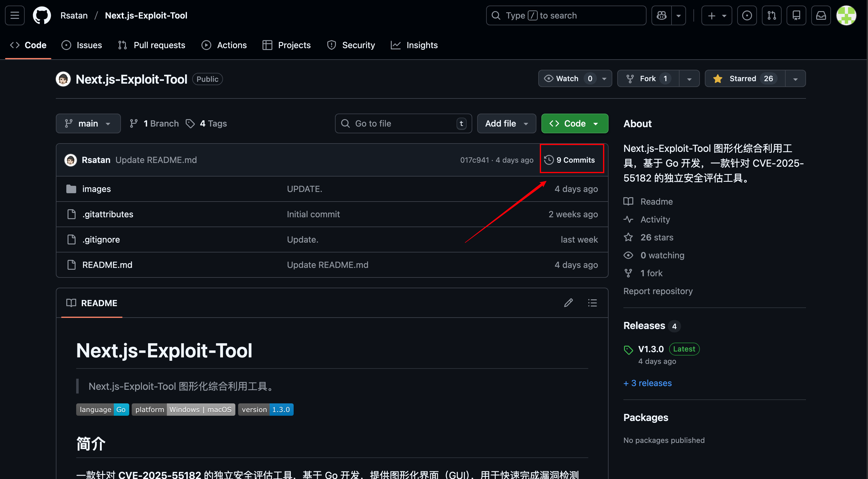
Task: Jump to Readme from About sidebar
Action: [x=648, y=201]
